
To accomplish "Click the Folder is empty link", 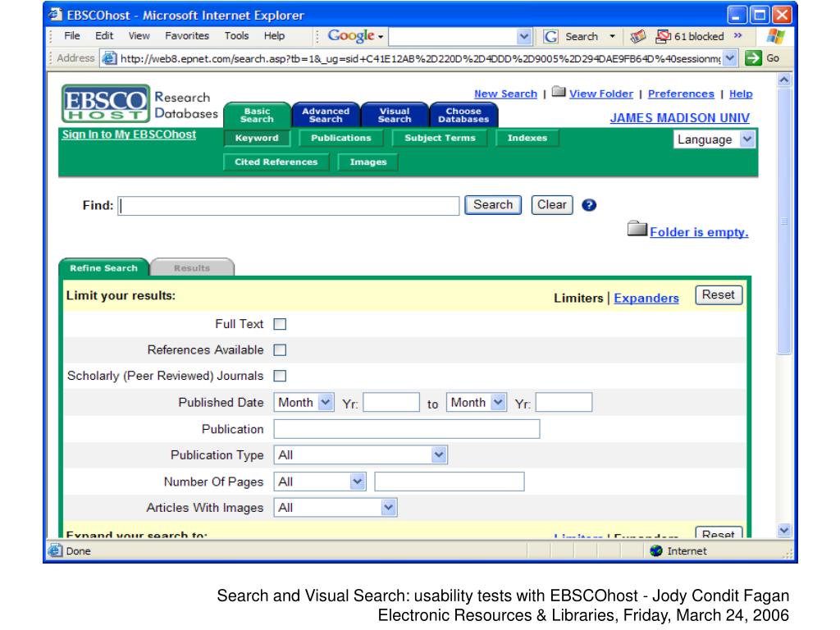I will 699,232.
